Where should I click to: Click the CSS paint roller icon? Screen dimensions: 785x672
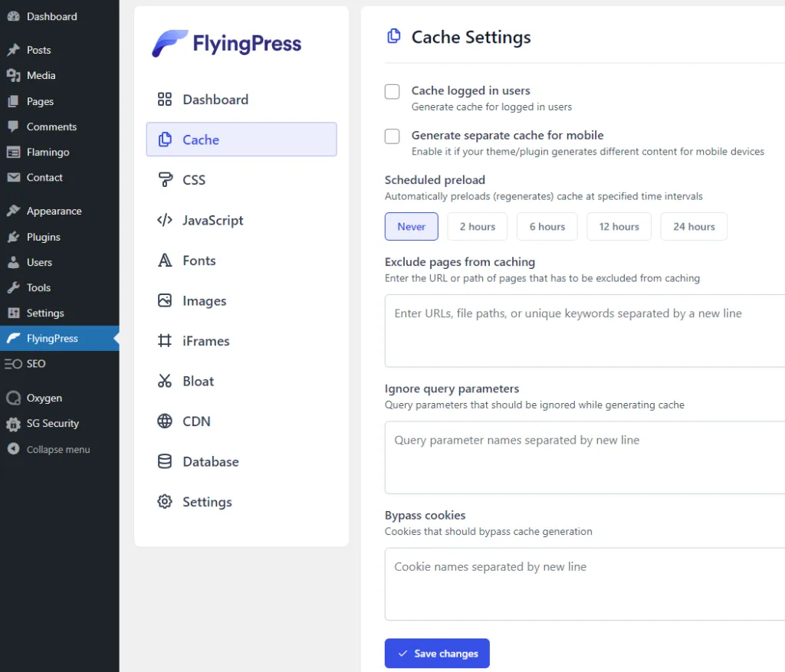pyautogui.click(x=165, y=180)
